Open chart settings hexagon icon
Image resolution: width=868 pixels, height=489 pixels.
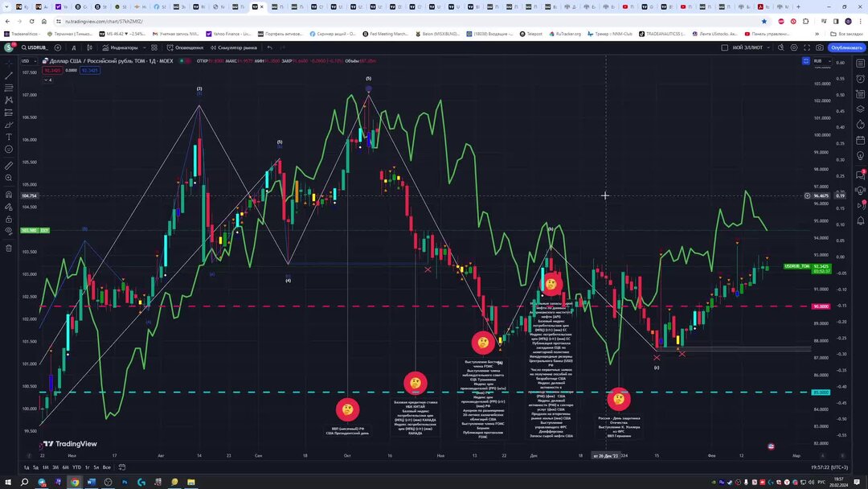(x=794, y=47)
